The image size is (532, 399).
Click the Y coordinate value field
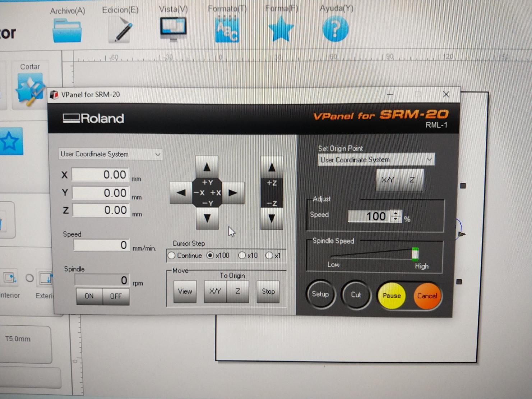pyautogui.click(x=101, y=193)
